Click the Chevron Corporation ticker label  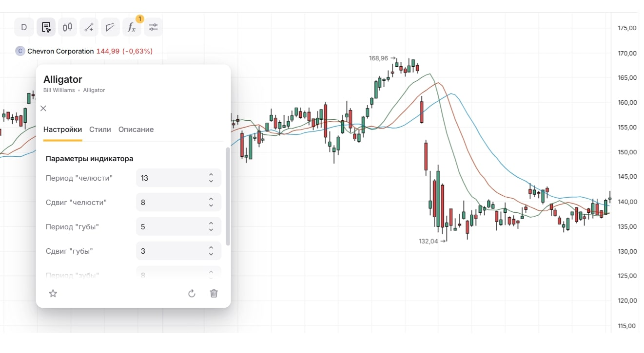[60, 51]
